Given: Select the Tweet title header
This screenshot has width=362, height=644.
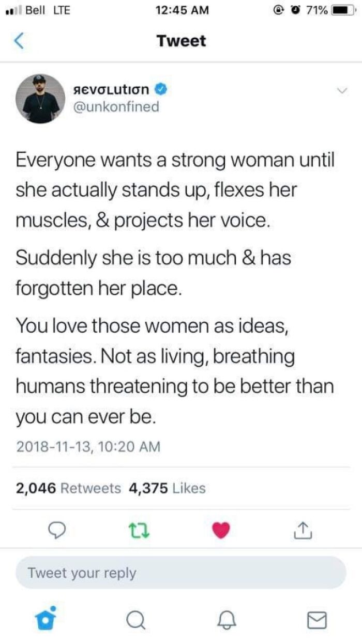Looking at the screenshot, I should [180, 40].
